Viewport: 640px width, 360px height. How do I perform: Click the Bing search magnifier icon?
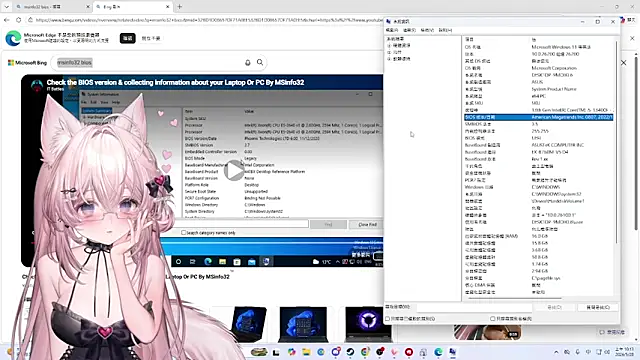[x=260, y=62]
